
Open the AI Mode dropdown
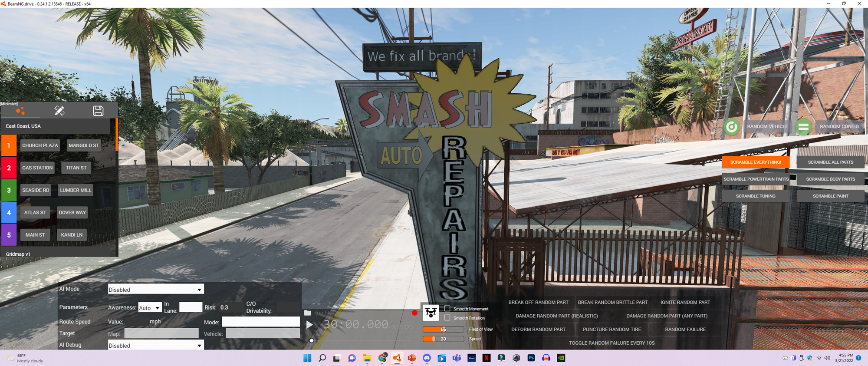coord(156,290)
